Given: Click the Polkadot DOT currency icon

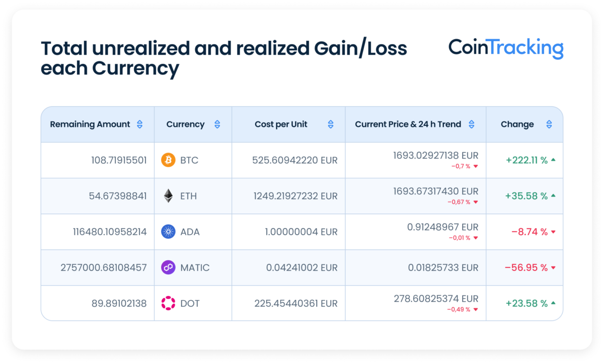Looking at the screenshot, I should point(167,303).
